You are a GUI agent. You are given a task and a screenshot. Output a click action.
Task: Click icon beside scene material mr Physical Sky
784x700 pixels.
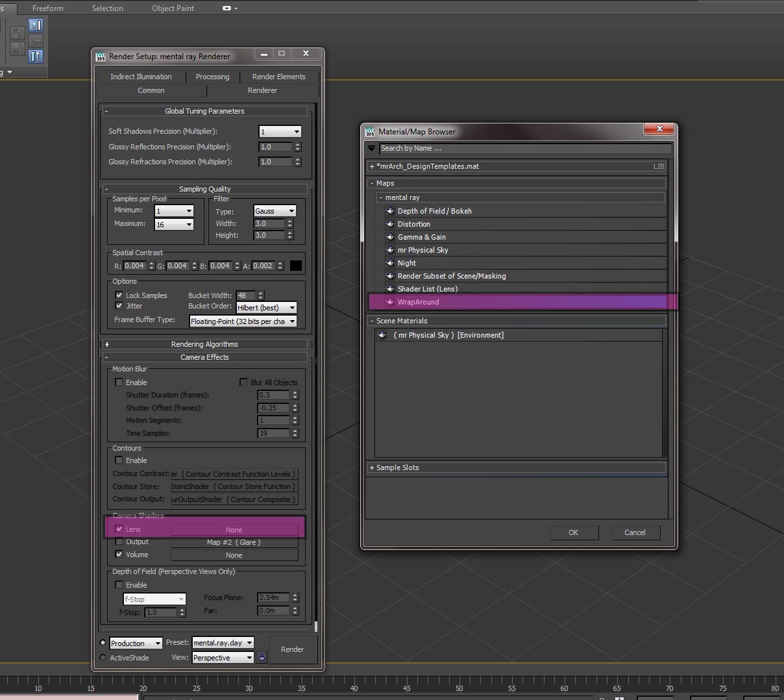[x=382, y=335]
